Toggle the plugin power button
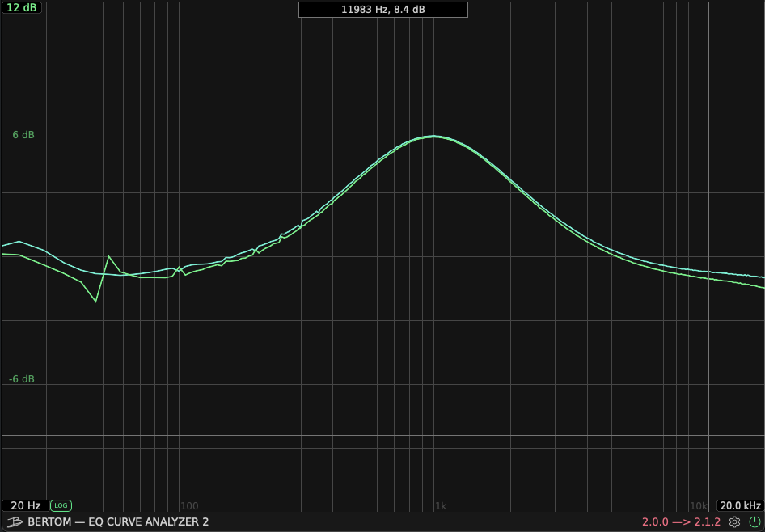Viewport: 765px width, 532px height. pyautogui.click(x=754, y=521)
